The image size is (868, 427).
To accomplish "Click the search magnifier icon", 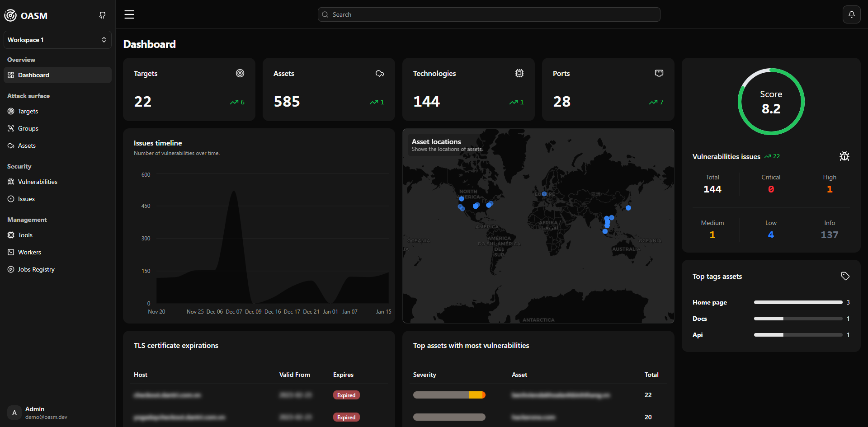I will (325, 14).
